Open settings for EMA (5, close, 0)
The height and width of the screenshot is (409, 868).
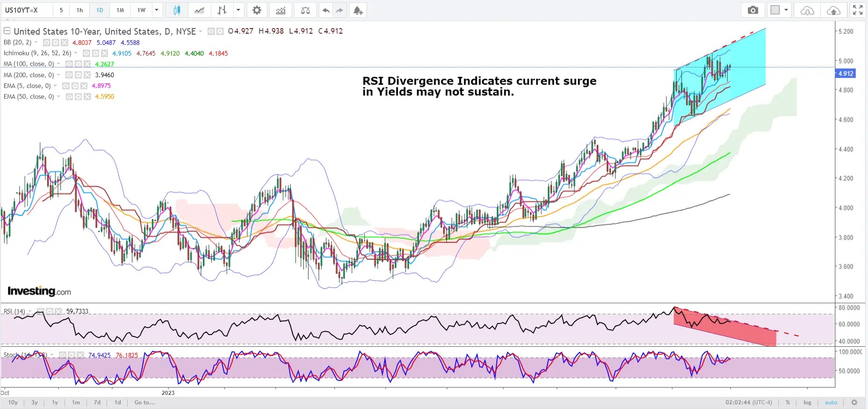click(x=75, y=86)
